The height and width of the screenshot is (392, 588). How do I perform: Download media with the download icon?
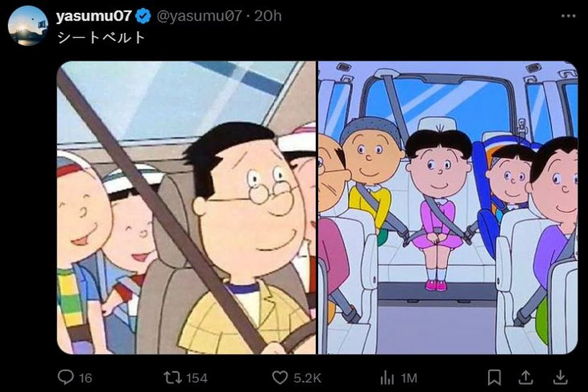[x=560, y=377]
